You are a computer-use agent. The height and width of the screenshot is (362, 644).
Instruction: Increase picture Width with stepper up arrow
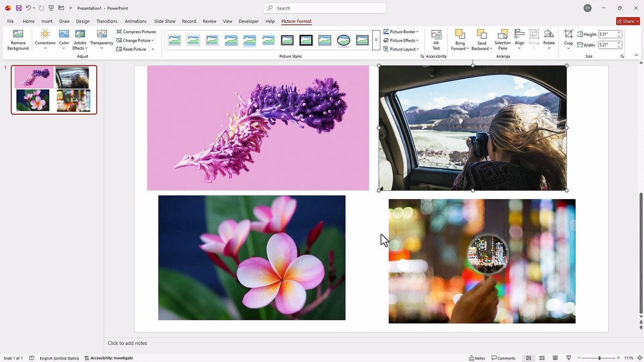point(619,43)
